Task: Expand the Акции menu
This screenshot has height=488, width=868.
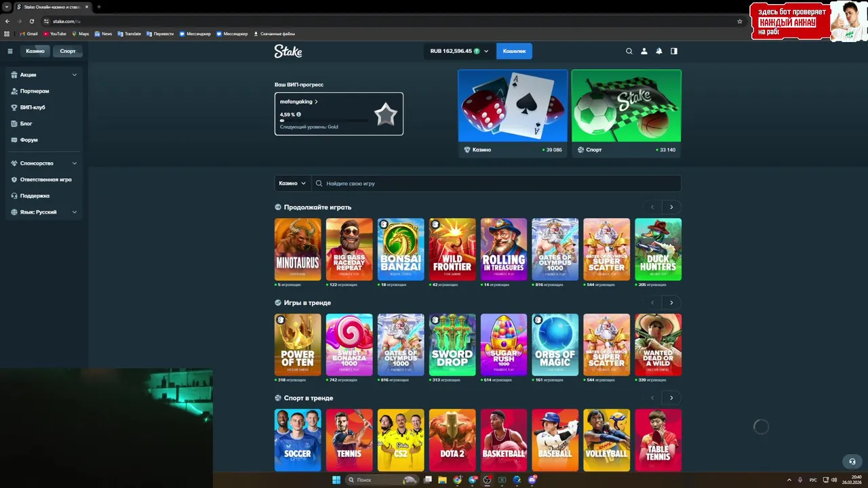Action: pyautogui.click(x=44, y=75)
